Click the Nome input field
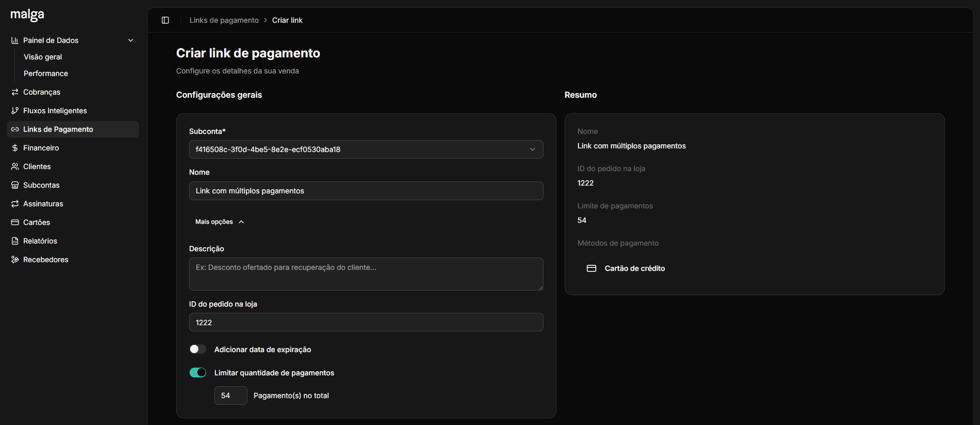This screenshot has height=425, width=980. tap(366, 191)
